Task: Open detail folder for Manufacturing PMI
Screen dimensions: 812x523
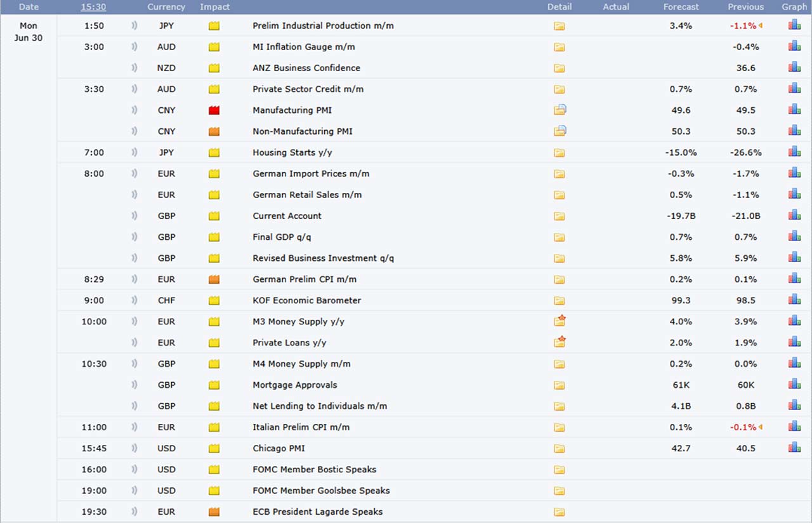Action: click(559, 110)
